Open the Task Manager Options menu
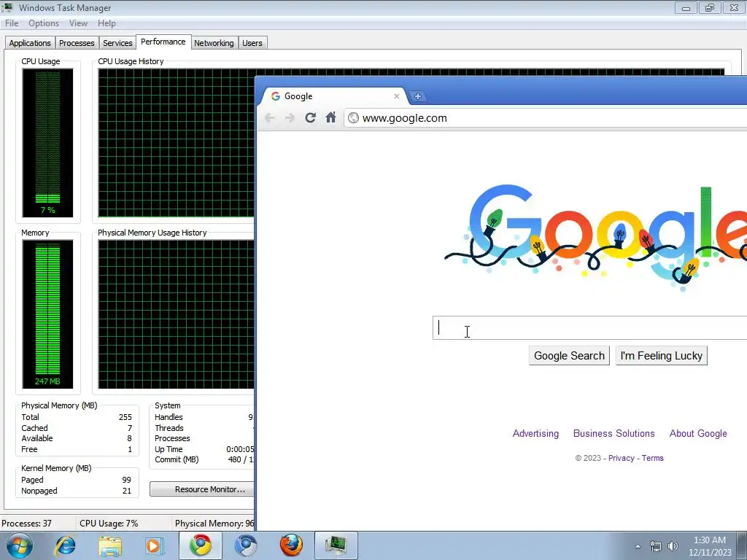Viewport: 747px width, 560px height. tap(43, 23)
